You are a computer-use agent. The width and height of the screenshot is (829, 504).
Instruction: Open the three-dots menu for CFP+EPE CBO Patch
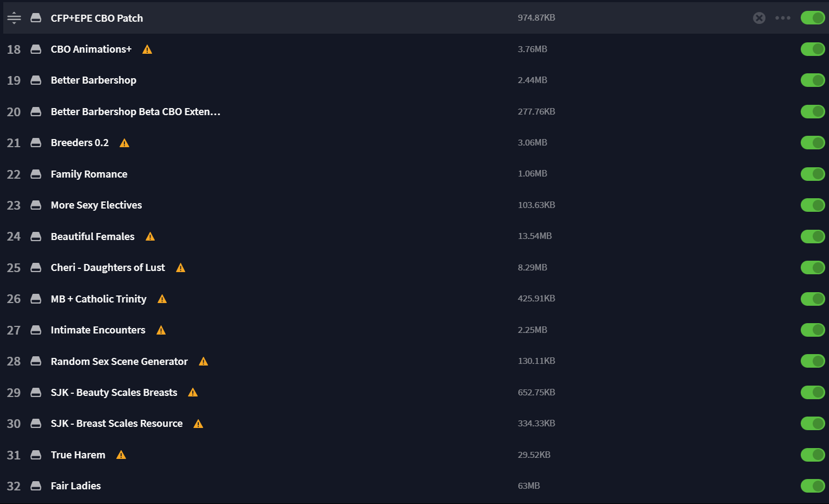pos(783,18)
